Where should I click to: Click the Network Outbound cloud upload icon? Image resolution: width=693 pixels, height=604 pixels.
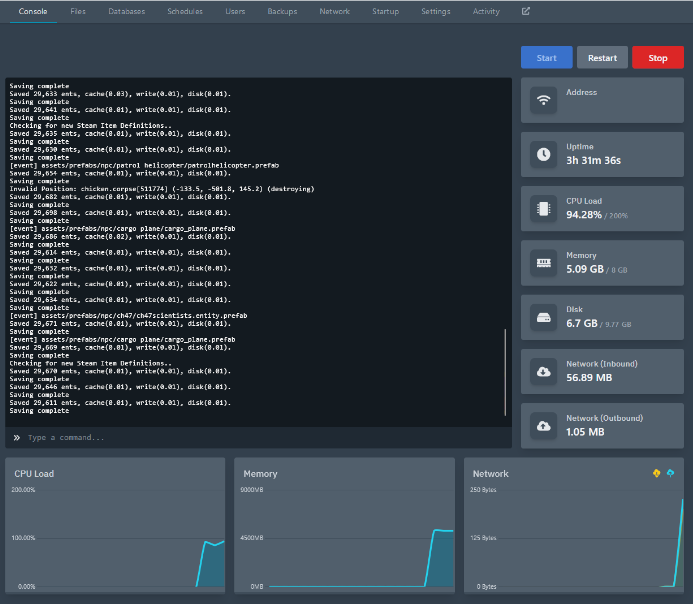(544, 426)
